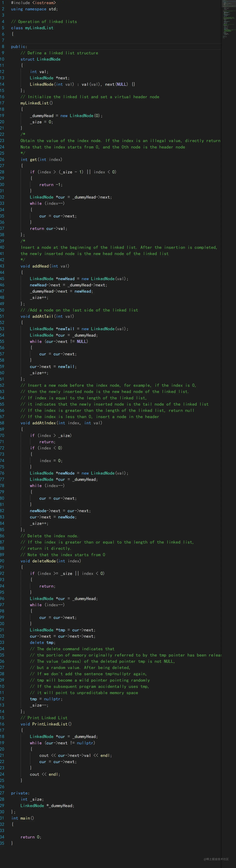This screenshot has width=236, height=868.
Task: Click 'newNode->next = cur->next;' line
Action: point(60,511)
